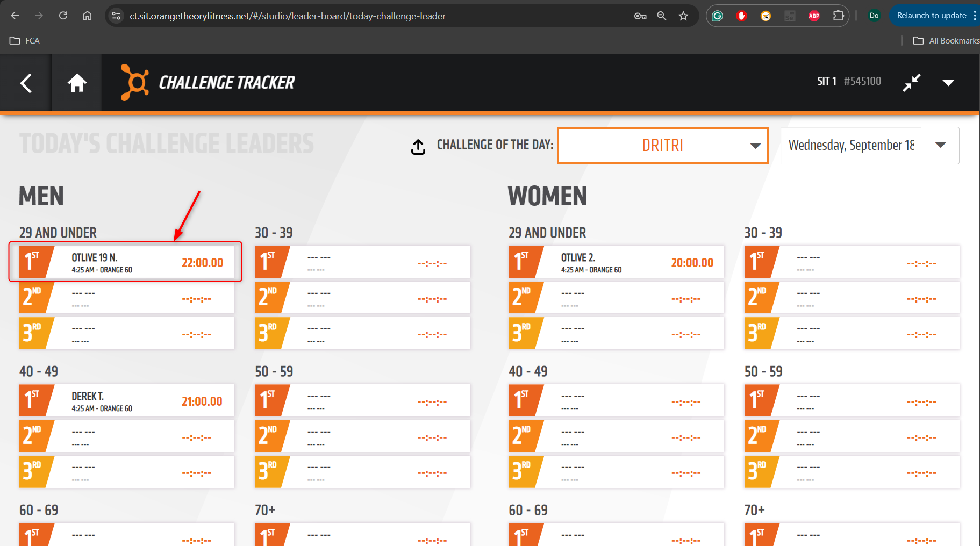Select OTLIVE 19 N. leaderboard entry
This screenshot has height=546, width=980.
127,262
